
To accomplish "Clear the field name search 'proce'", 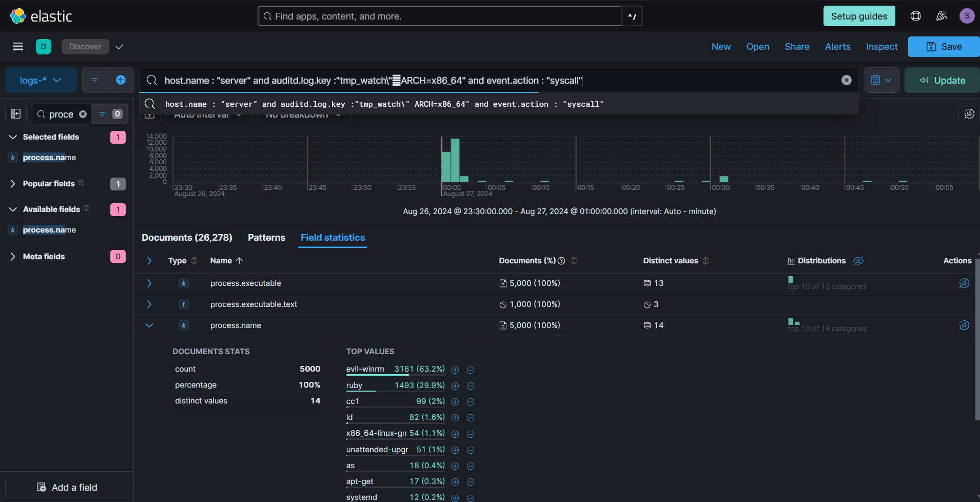I will click(83, 114).
